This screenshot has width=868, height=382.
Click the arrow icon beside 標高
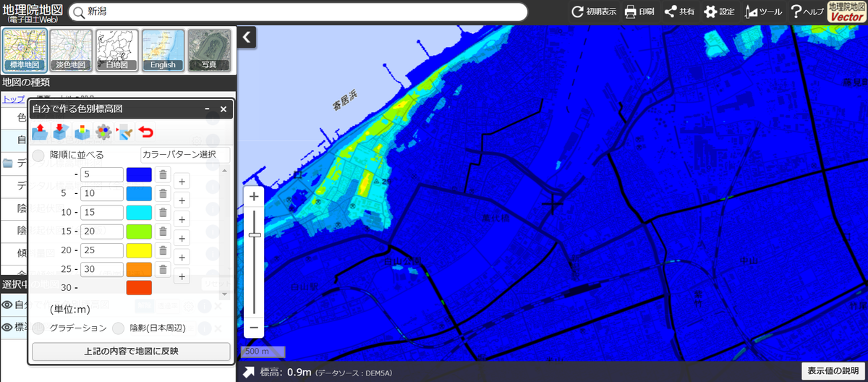248,372
